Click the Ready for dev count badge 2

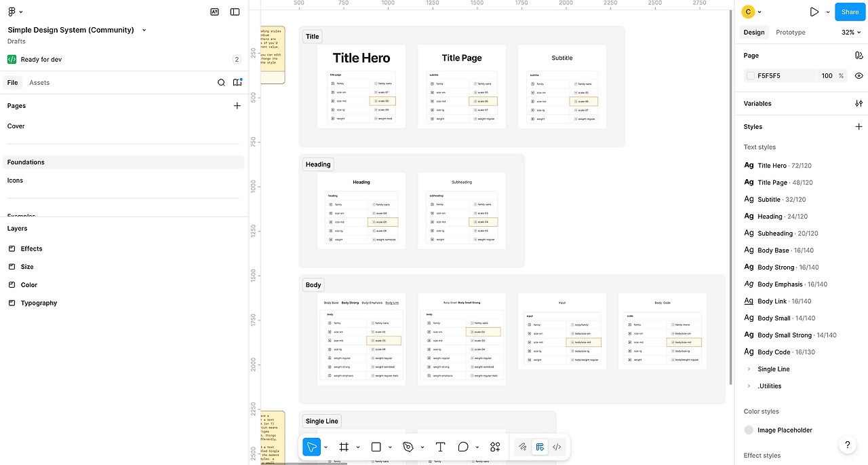pos(237,59)
